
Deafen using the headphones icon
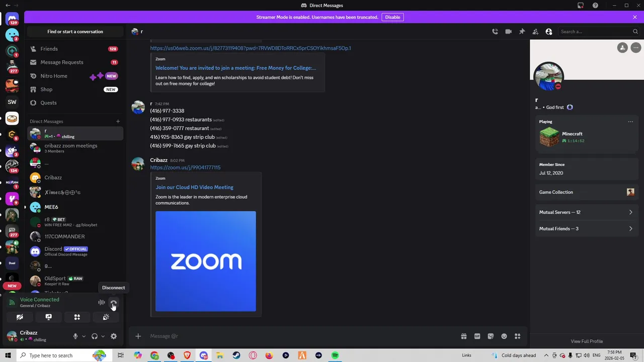click(x=95, y=336)
